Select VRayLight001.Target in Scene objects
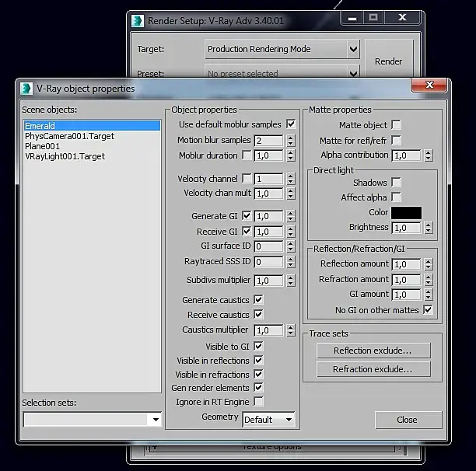This screenshot has height=471, width=476. (x=65, y=156)
